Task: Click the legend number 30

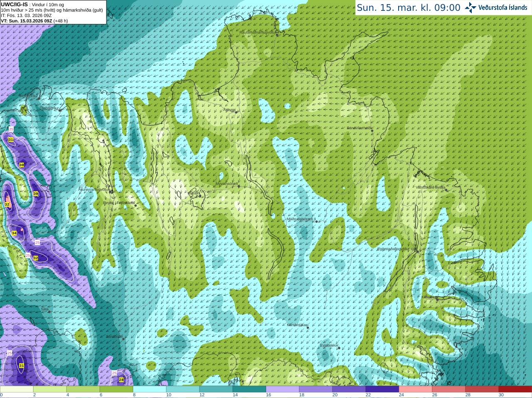Action: (x=501, y=395)
